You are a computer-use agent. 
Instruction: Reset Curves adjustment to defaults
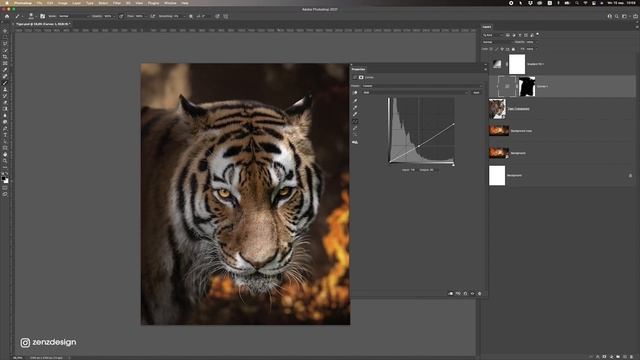point(465,293)
